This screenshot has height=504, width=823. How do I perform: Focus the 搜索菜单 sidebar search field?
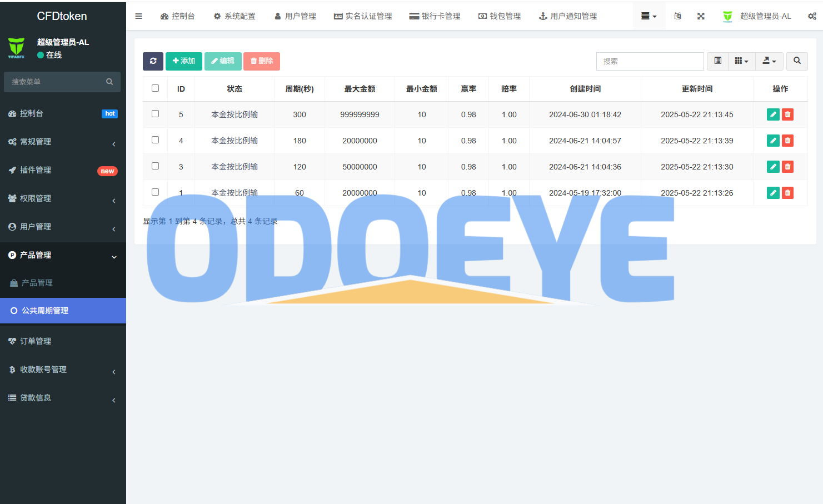point(56,82)
